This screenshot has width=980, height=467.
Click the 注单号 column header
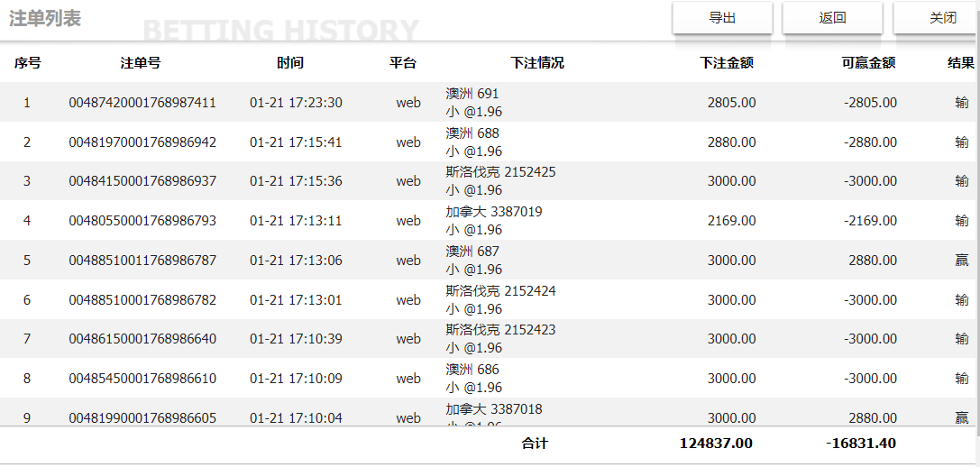pyautogui.click(x=141, y=63)
